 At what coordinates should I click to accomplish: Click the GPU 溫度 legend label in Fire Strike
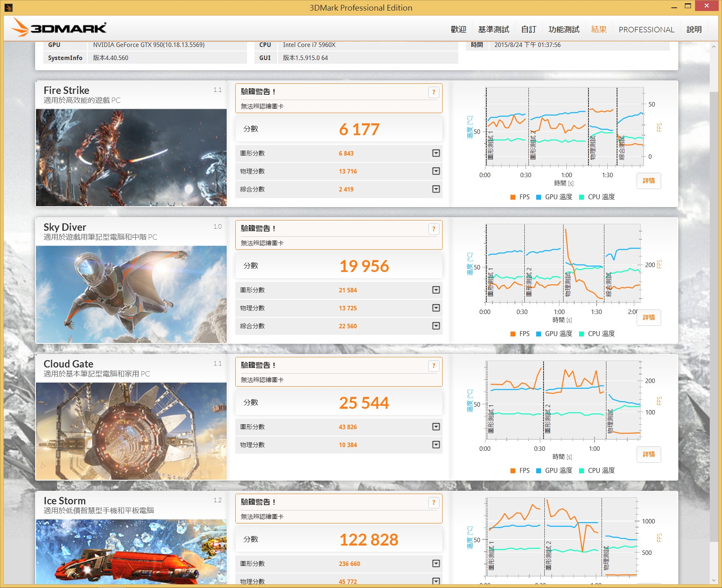(559, 197)
